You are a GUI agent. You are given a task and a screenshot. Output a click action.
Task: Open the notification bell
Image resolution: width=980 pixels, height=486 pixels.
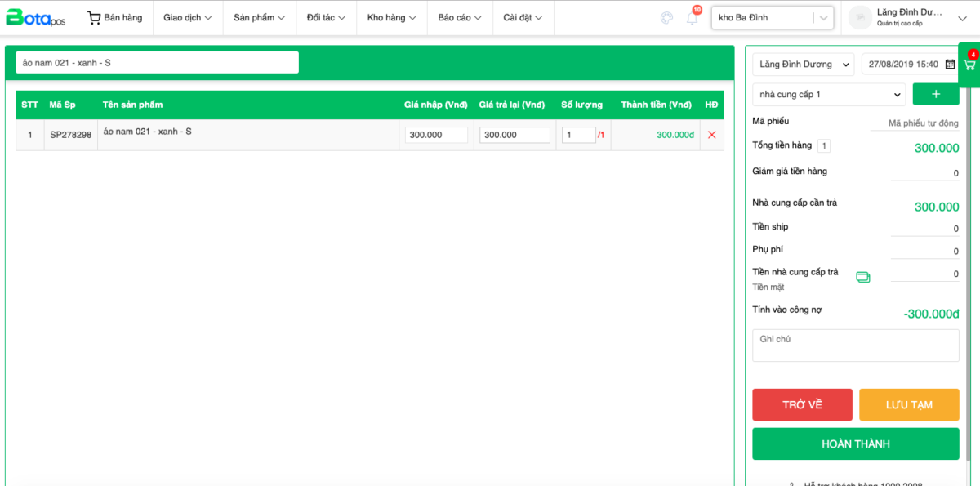pyautogui.click(x=693, y=18)
